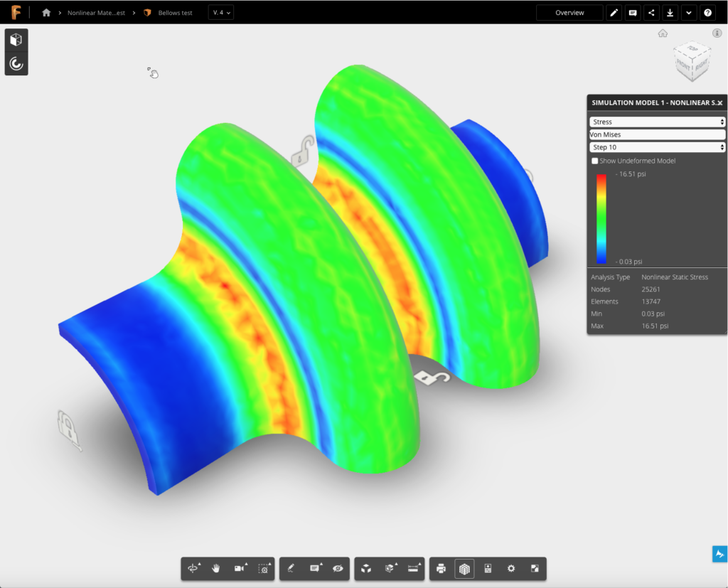Select Bellows test breadcrumb item
The width and height of the screenshot is (728, 588).
175,13
